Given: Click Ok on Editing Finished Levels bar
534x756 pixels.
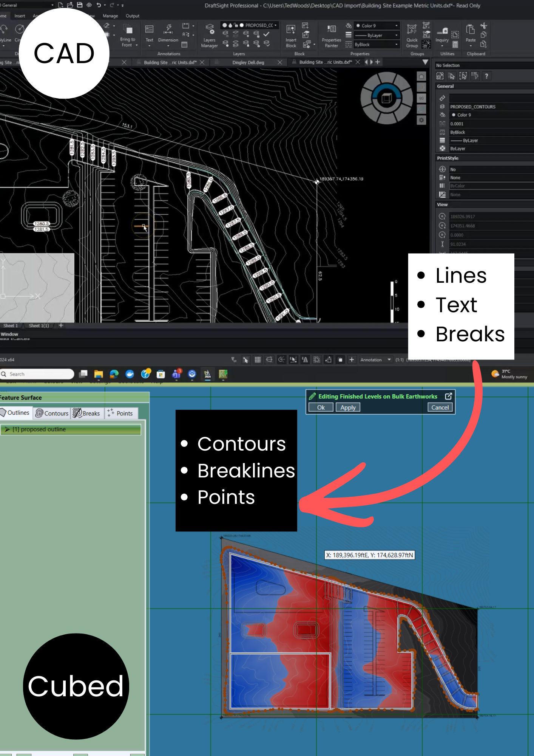Looking at the screenshot, I should click(321, 407).
